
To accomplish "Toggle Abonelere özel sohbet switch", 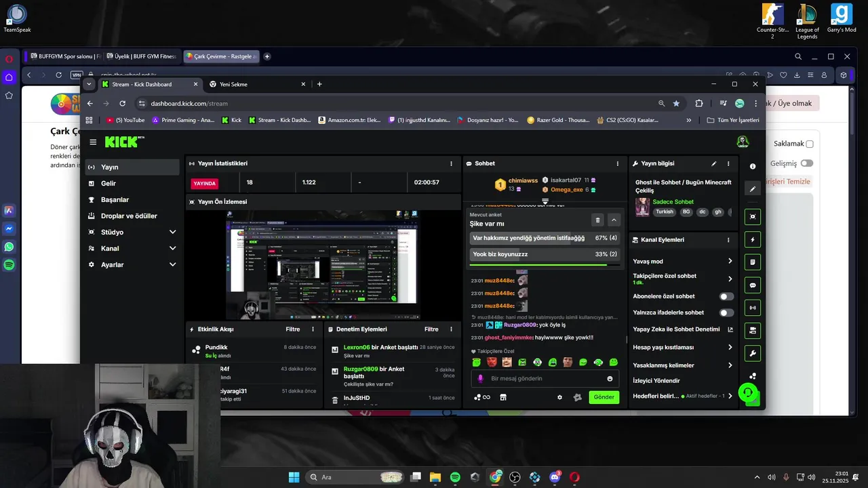I will pos(726,296).
